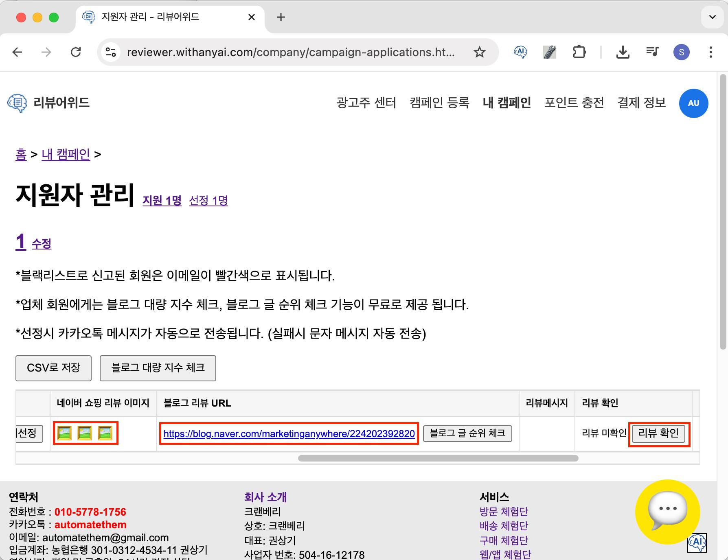728x560 pixels.
Task: Click the 리뷰어위드 logo icon
Action: pos(17,103)
